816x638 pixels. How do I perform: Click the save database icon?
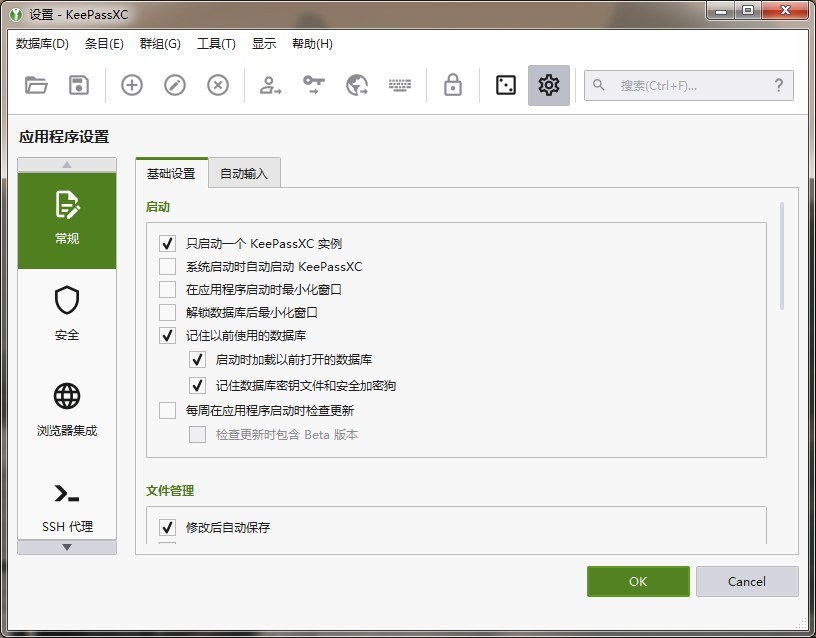click(x=79, y=85)
